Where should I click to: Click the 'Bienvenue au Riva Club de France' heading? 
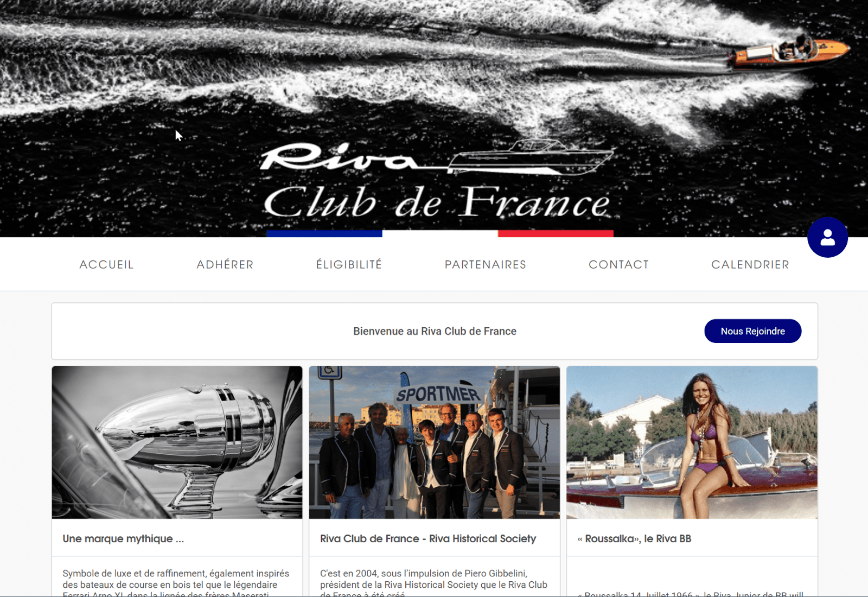(x=435, y=331)
